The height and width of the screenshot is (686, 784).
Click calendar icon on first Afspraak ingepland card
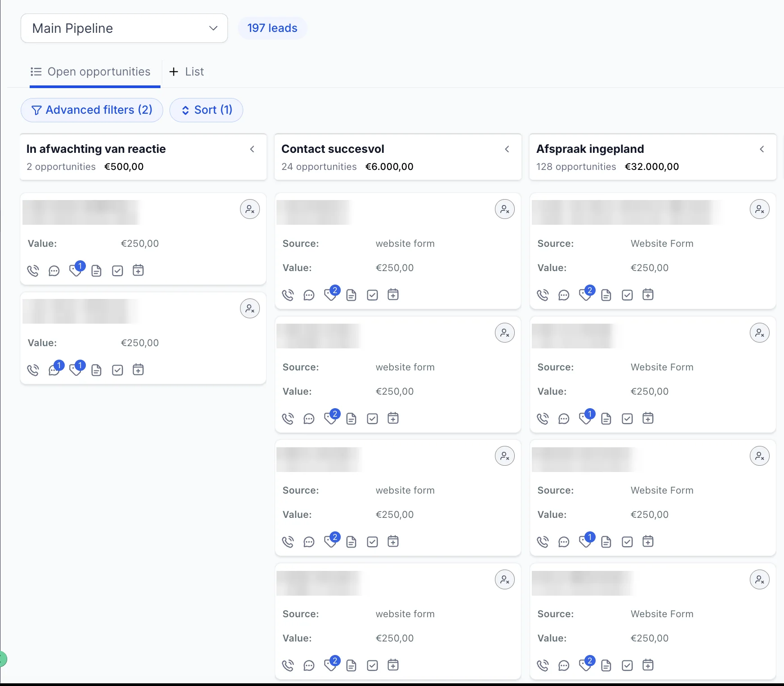(648, 294)
